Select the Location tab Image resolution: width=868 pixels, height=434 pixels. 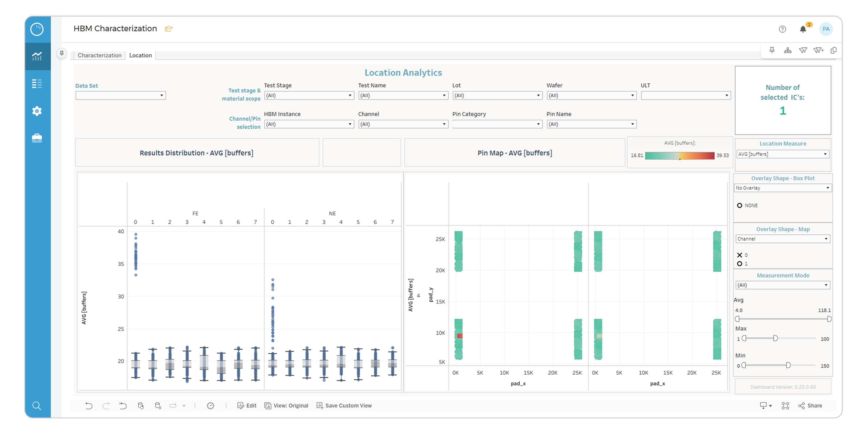point(141,55)
